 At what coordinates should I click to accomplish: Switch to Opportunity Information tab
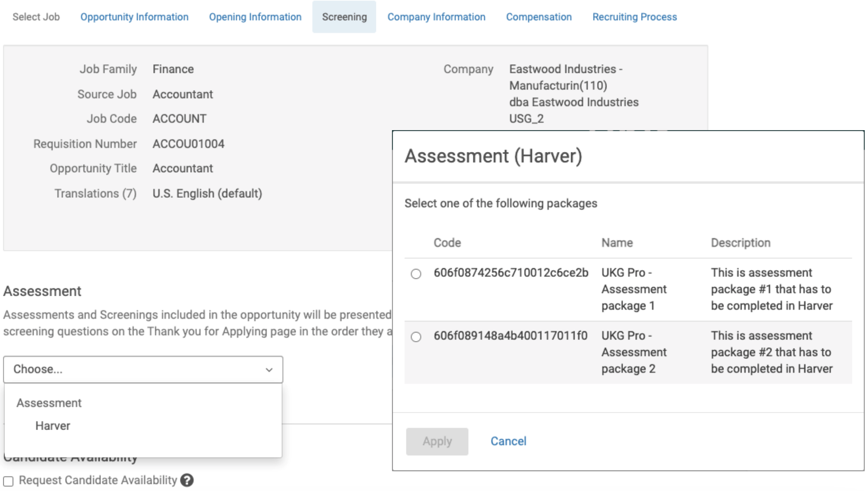[x=134, y=17]
